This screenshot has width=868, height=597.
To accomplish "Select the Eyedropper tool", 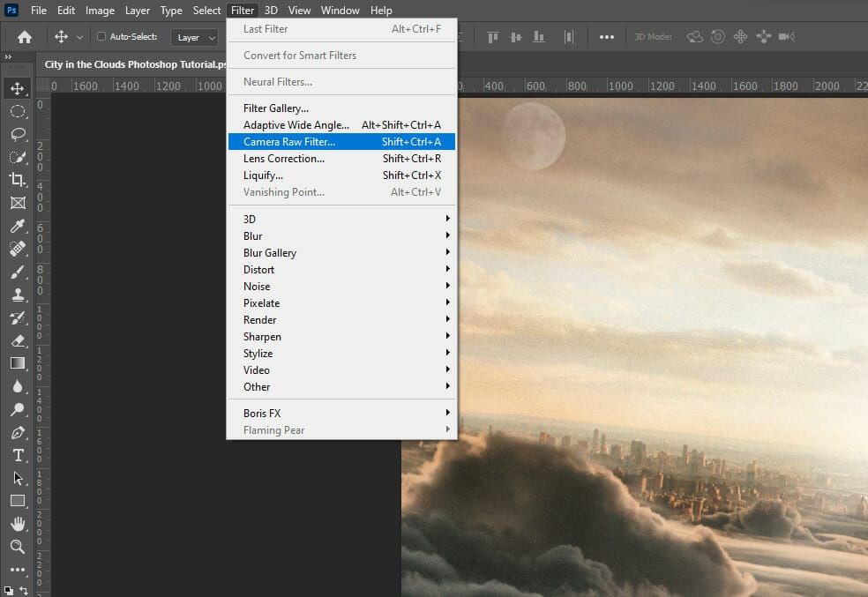I will click(17, 226).
